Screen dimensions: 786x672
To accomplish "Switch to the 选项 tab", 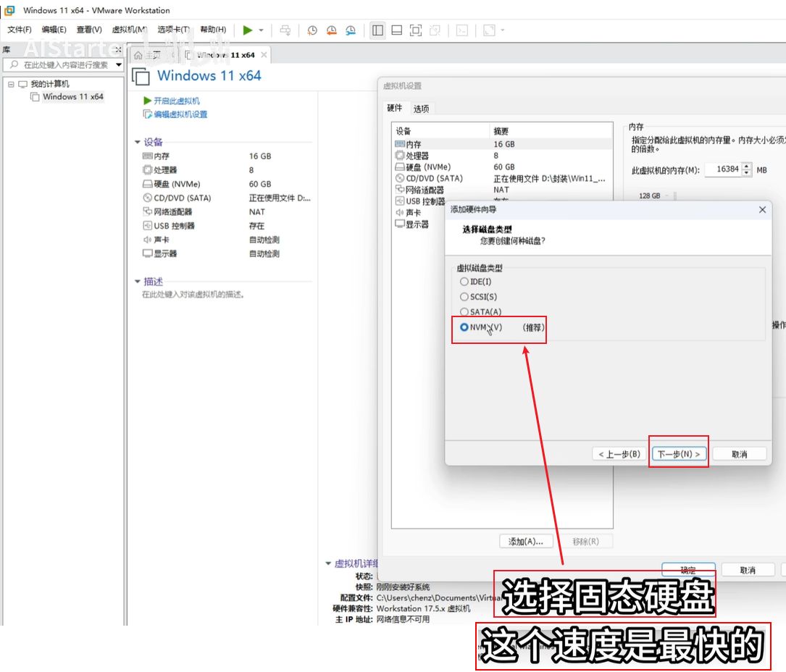I will point(421,109).
